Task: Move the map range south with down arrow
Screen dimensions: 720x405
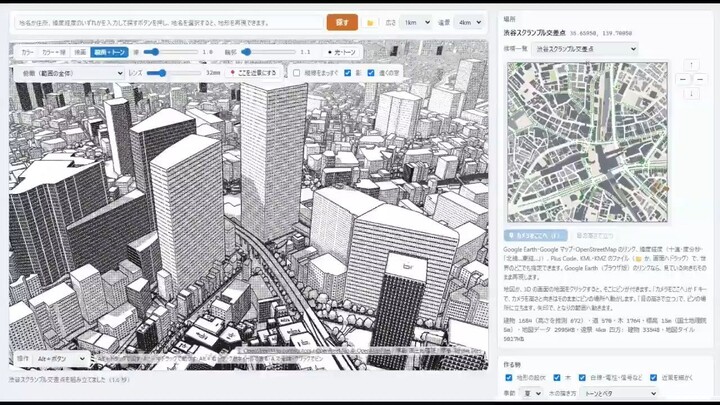Action: click(691, 94)
